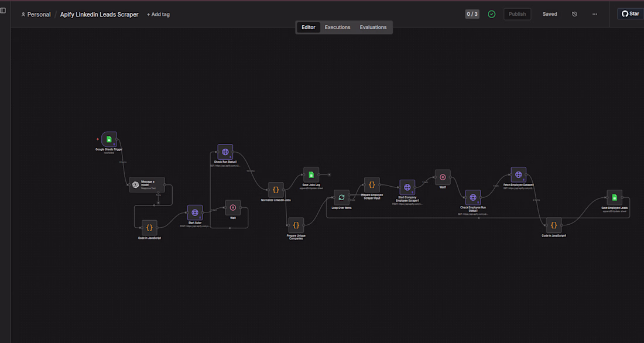Add node after Save Jobs Log output
Viewport: 644px width, 343px height.
(x=329, y=174)
